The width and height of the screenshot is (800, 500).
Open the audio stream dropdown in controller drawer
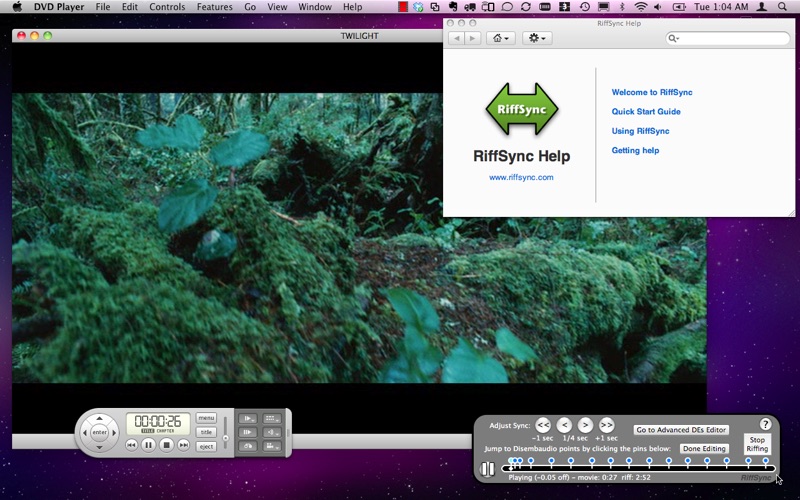[x=271, y=432]
